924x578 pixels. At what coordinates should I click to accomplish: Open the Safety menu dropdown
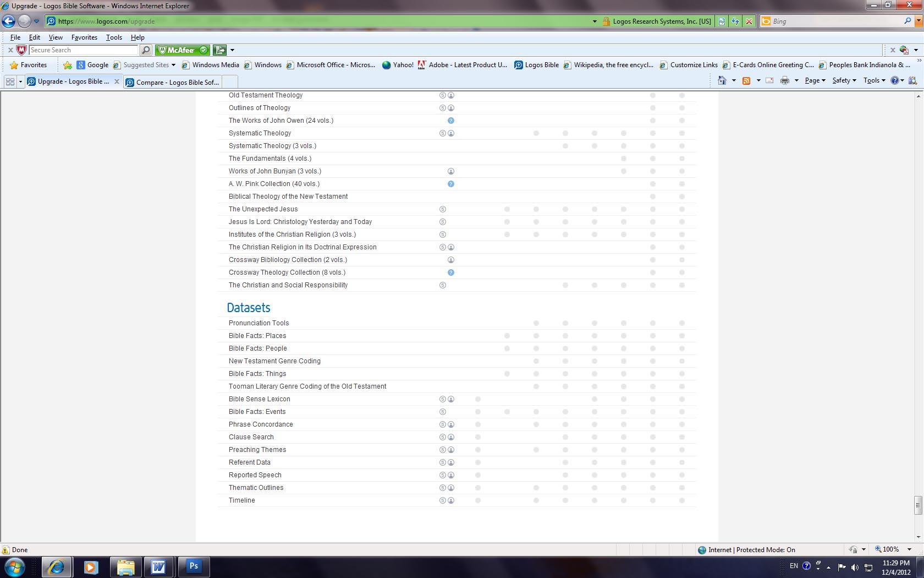pos(844,80)
